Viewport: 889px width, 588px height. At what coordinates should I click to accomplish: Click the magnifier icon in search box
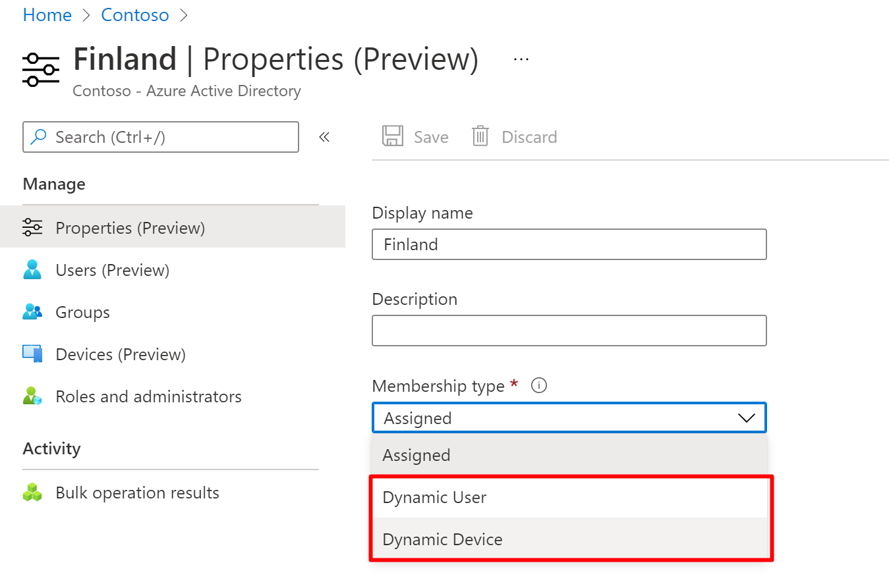tap(40, 137)
